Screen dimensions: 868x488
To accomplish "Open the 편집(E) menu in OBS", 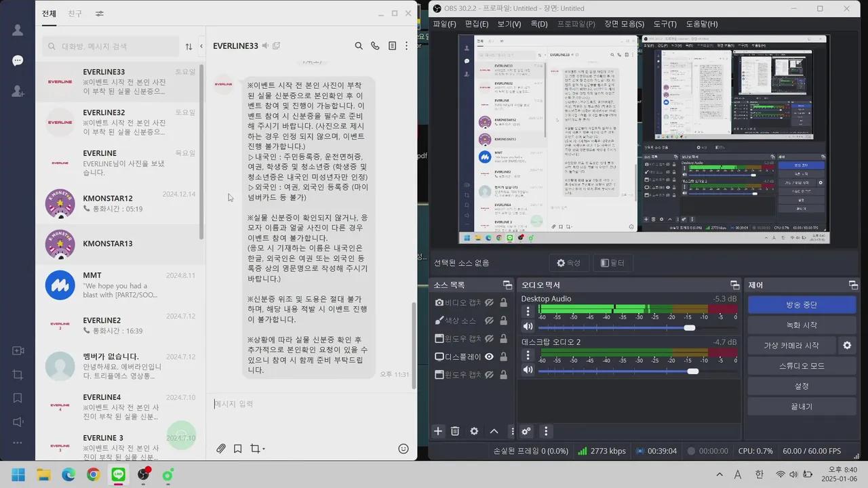I will pyautogui.click(x=477, y=24).
